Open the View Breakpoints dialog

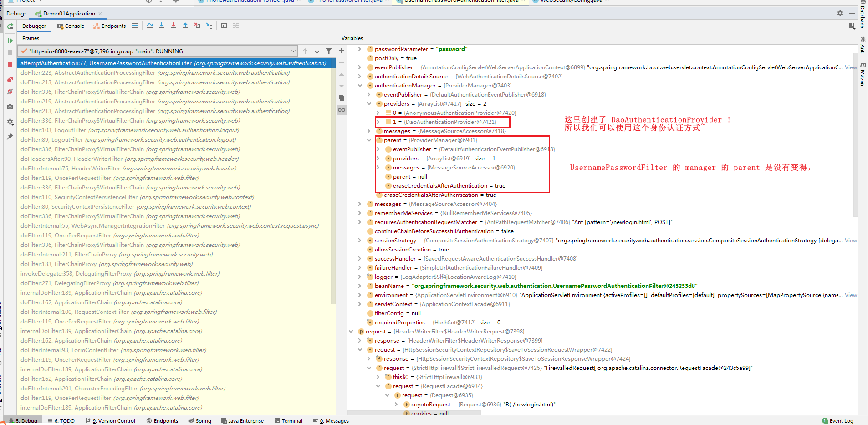pos(10,79)
